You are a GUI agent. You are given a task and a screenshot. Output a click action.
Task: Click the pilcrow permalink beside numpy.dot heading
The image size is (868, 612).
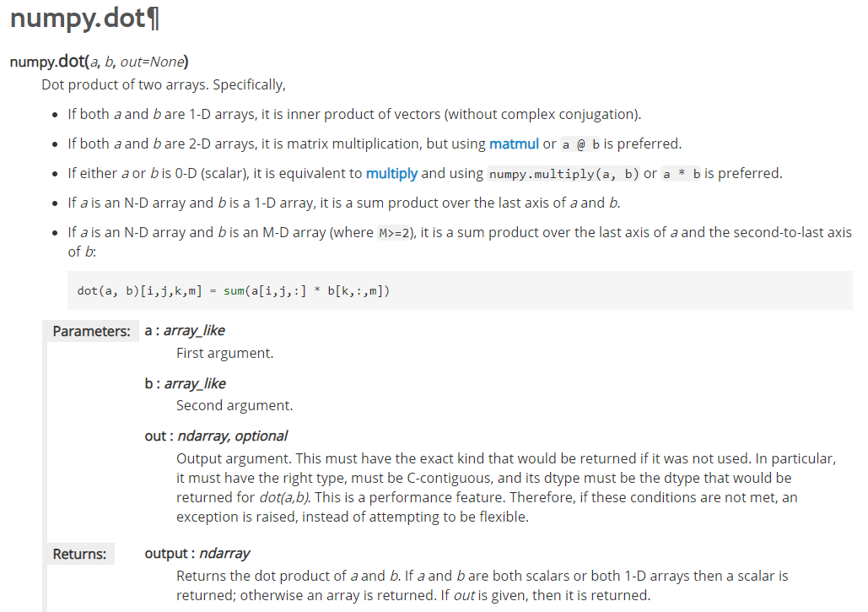tap(154, 19)
